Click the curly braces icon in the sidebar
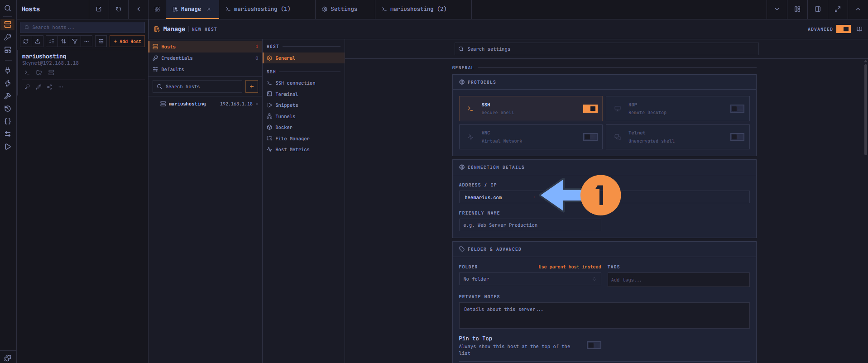Screen dimensions: 868x363 pos(8,121)
